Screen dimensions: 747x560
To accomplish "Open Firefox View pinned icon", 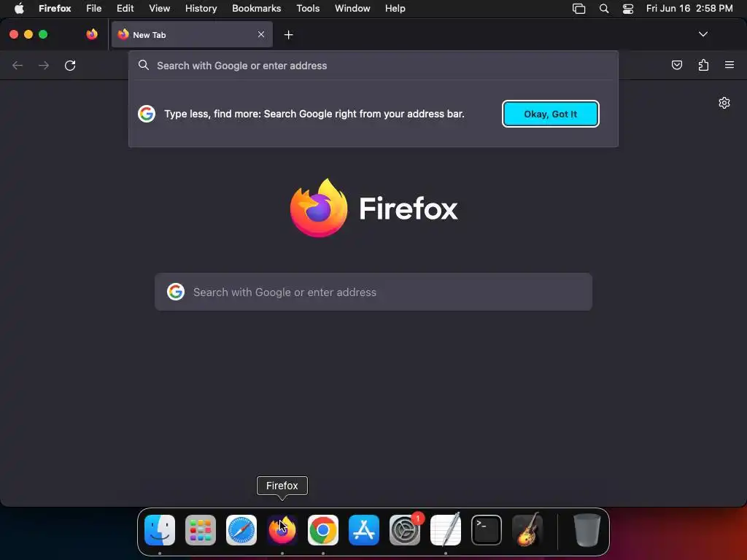I will coord(92,34).
